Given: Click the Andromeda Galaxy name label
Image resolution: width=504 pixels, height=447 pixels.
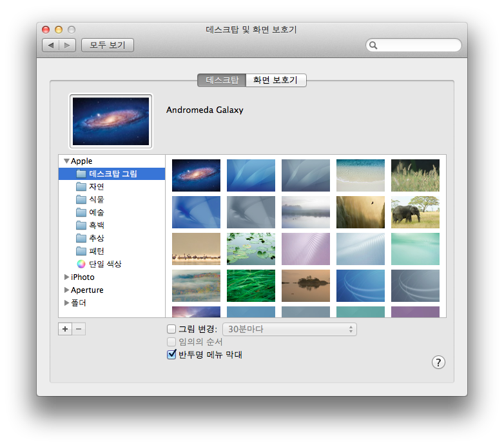Looking at the screenshot, I should pyautogui.click(x=205, y=110).
